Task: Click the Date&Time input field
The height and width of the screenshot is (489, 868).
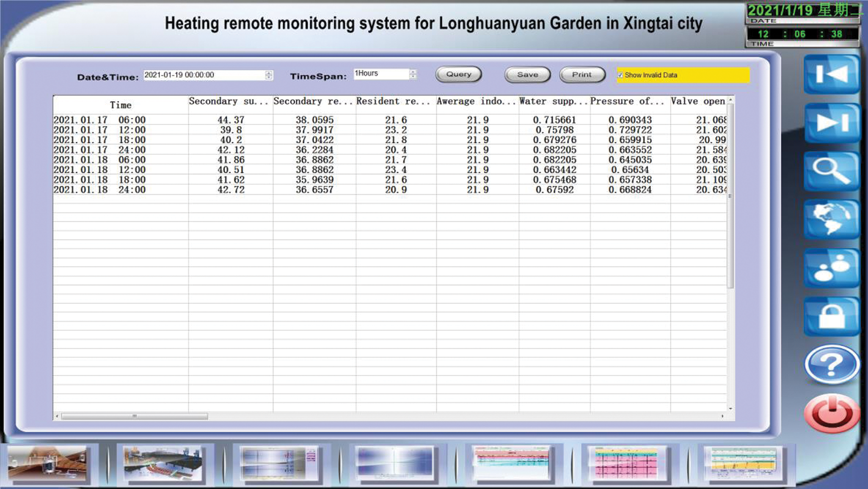Action: coord(204,75)
